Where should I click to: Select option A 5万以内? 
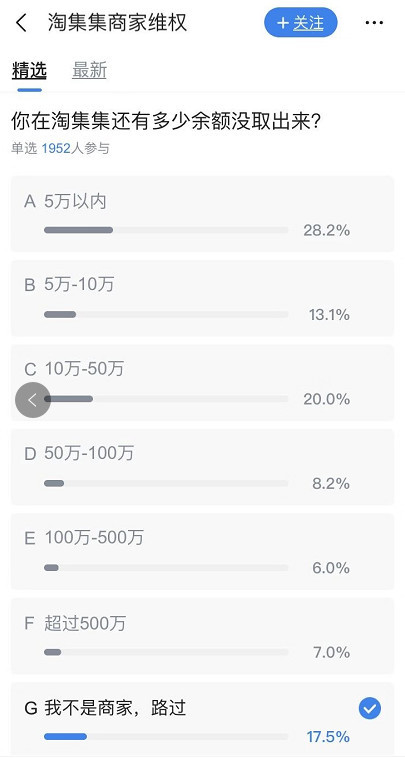[x=202, y=214]
